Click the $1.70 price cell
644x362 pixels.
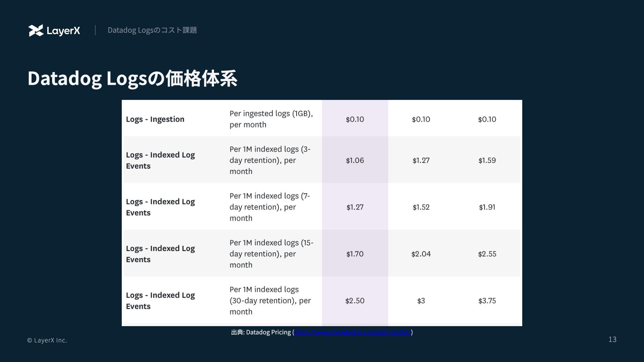click(355, 254)
